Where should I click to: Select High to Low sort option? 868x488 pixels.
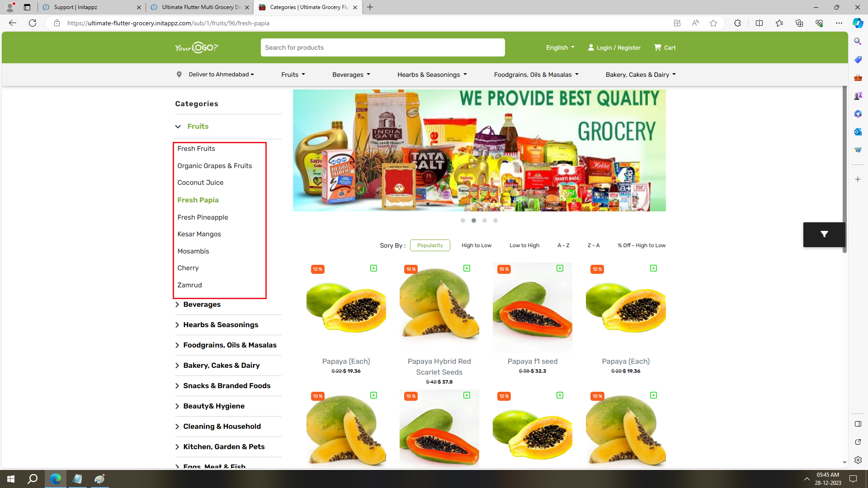coord(476,245)
